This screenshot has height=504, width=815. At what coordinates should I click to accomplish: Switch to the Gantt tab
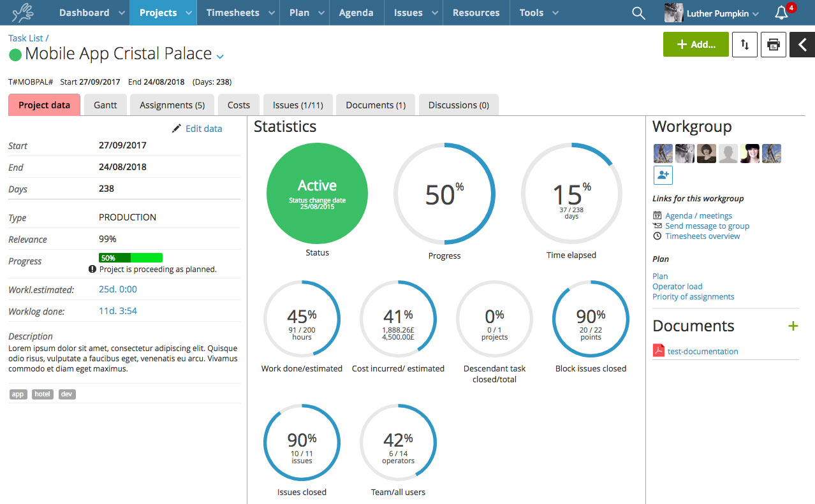[105, 105]
